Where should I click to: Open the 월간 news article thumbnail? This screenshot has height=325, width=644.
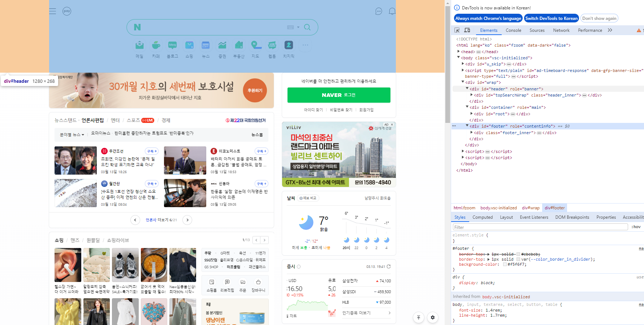click(x=75, y=193)
